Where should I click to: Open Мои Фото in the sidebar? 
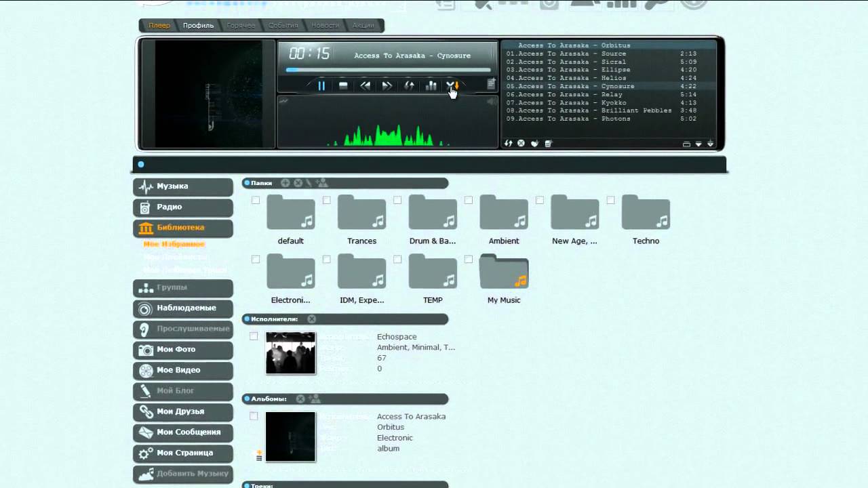[183, 350]
